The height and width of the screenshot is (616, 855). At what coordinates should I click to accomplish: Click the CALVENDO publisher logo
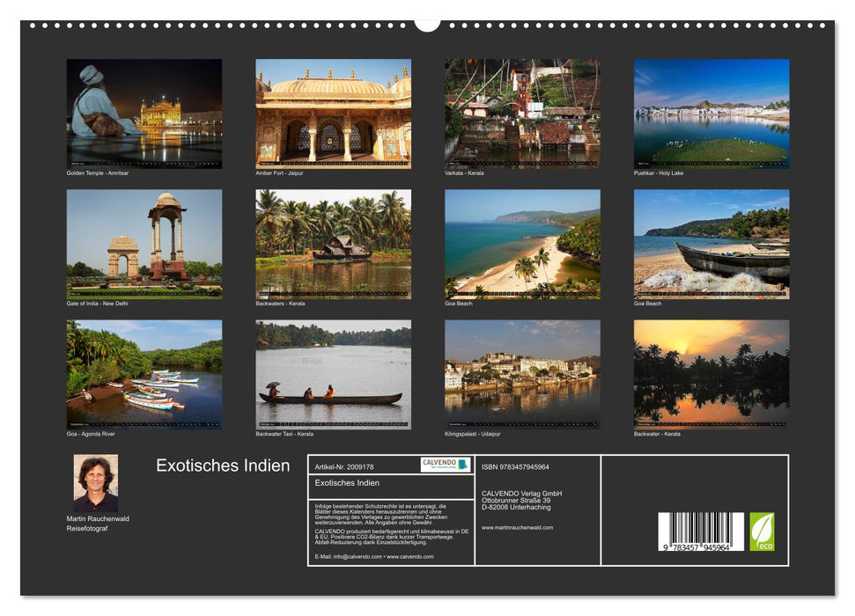[x=439, y=464]
